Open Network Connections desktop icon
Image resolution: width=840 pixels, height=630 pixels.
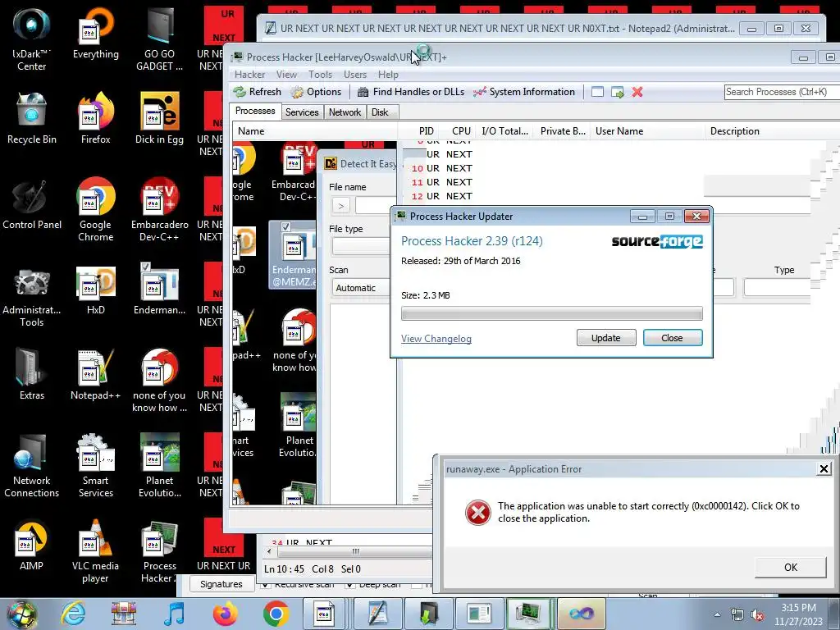[x=32, y=466]
